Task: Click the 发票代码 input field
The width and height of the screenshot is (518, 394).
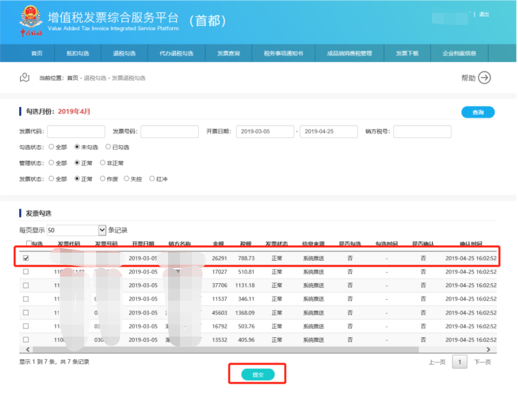Action: (76, 131)
